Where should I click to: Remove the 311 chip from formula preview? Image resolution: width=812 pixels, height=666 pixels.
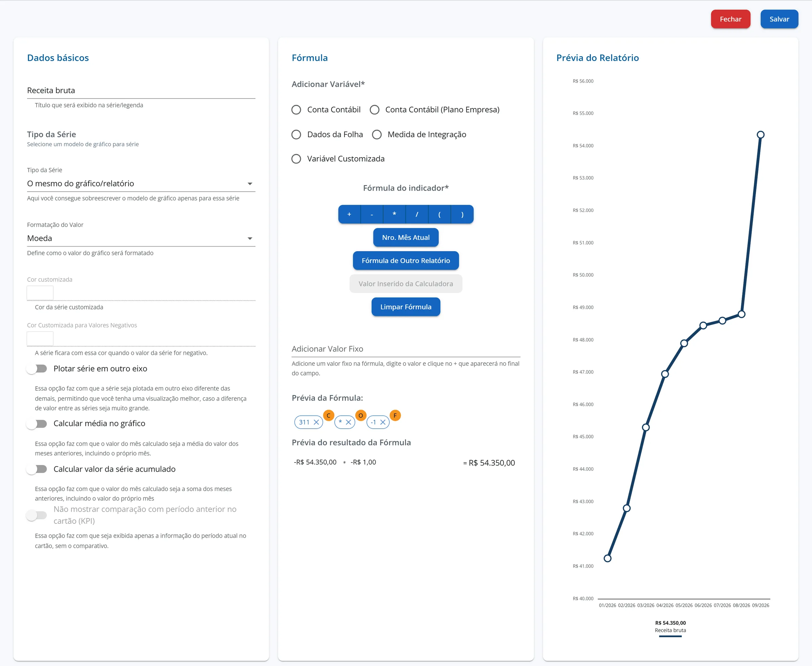[316, 422]
